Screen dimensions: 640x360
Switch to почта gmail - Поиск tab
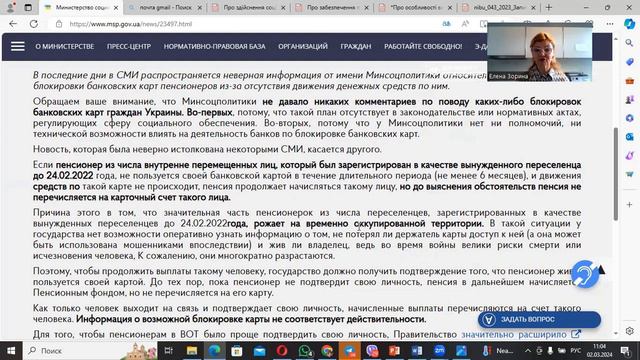(165, 8)
